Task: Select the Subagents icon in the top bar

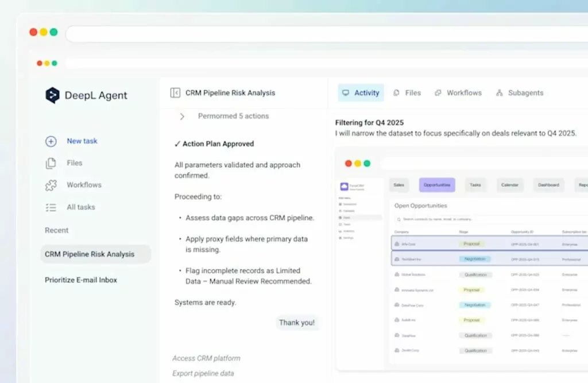Action: [x=501, y=92]
